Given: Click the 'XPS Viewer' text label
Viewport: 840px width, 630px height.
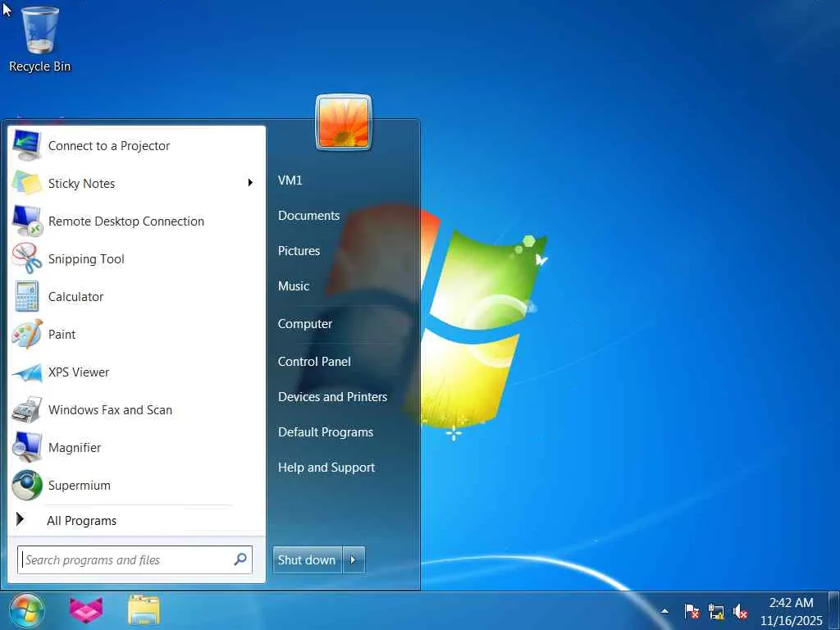Looking at the screenshot, I should [79, 372].
